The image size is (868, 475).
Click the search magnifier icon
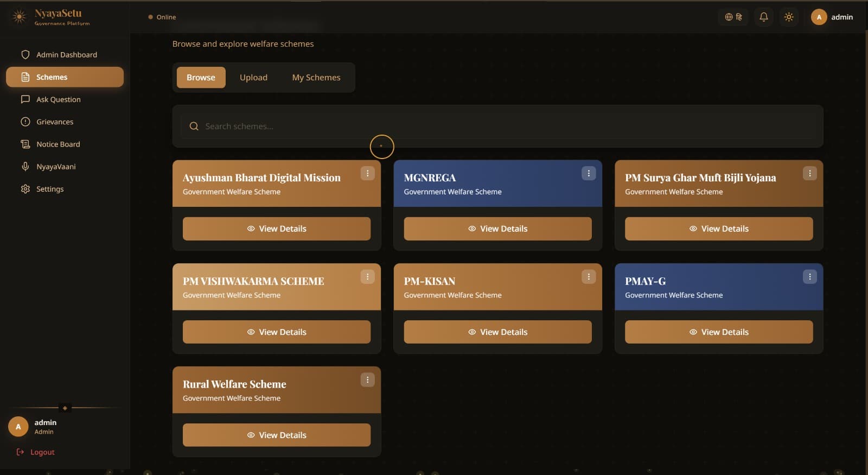click(x=194, y=126)
